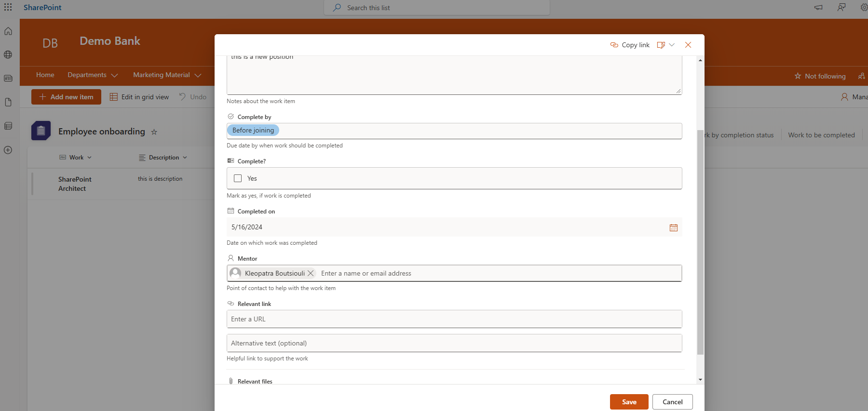Switch to Work to be completed view
The image size is (868, 411).
pos(821,135)
